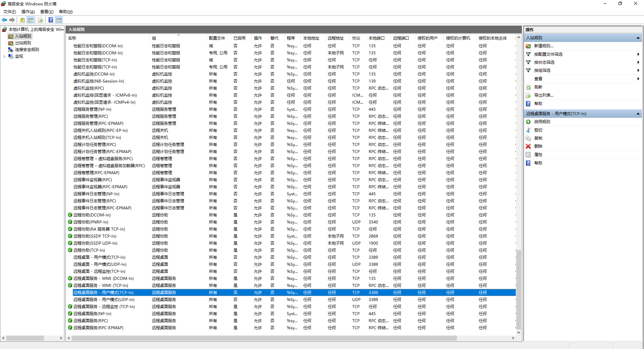Click 新建规则 to create a new rule
644x349 pixels.
541,46
